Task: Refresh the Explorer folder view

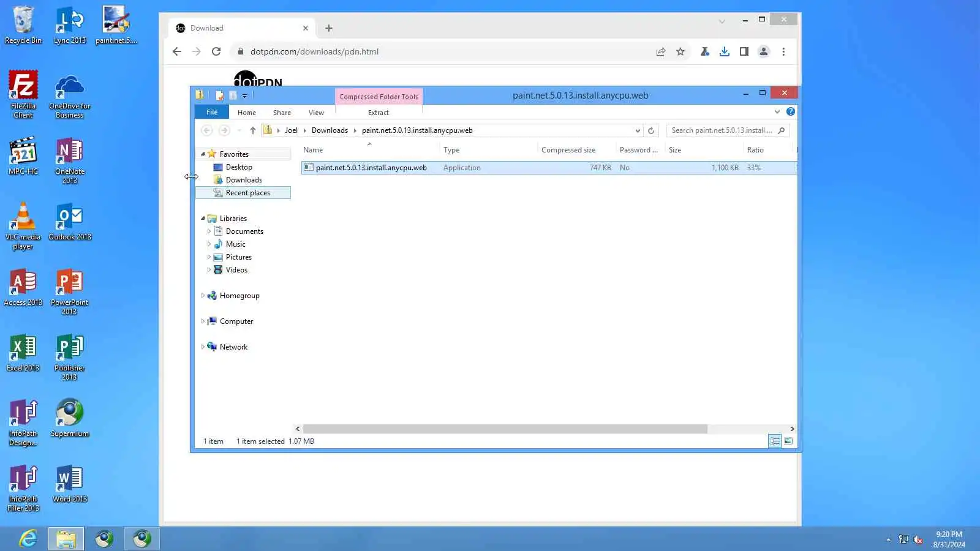Action: coord(651,130)
